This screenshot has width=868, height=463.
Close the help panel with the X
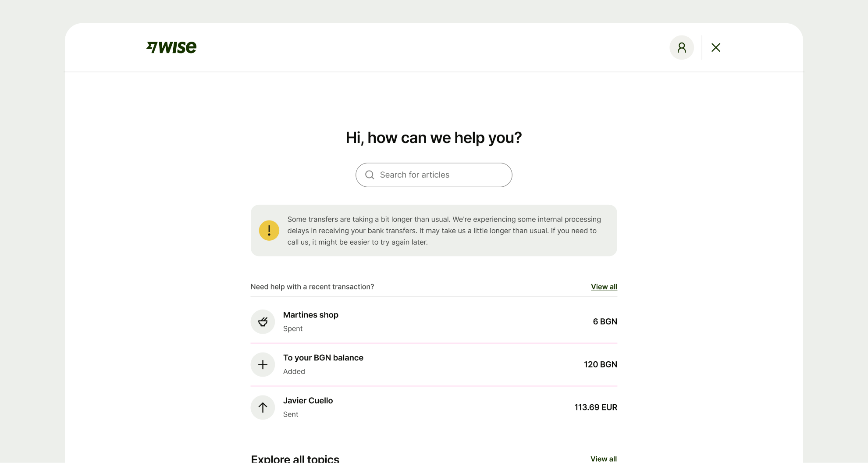coord(716,47)
